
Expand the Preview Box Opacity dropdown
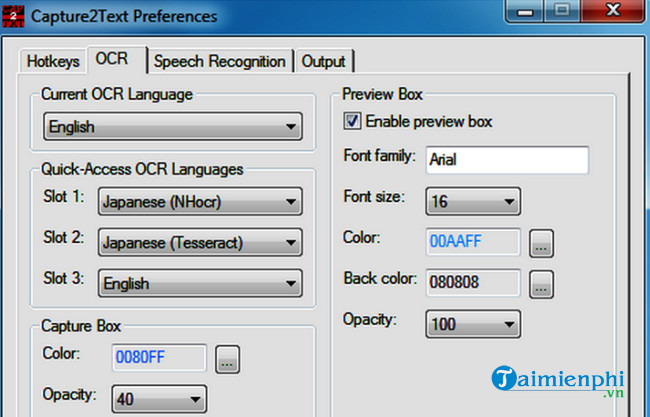(473, 324)
